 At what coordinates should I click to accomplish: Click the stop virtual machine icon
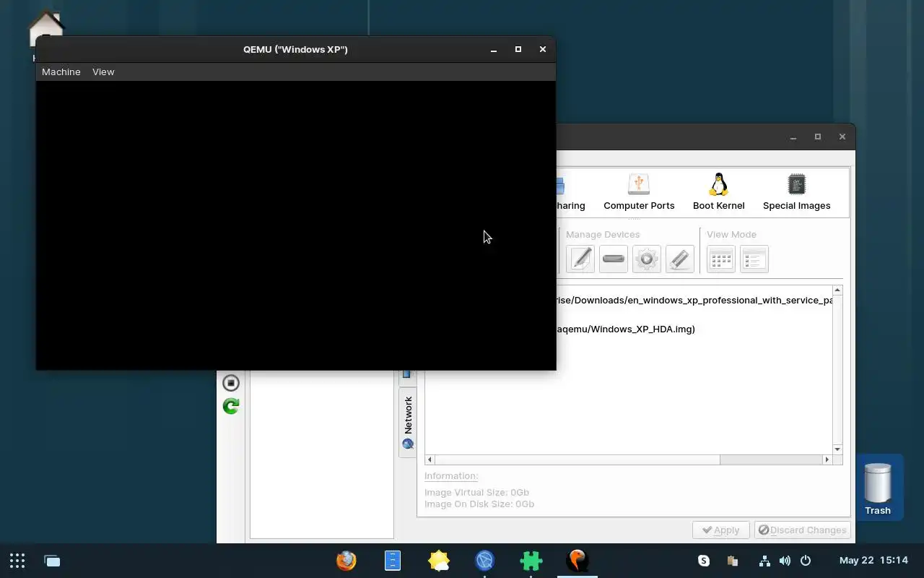[x=231, y=383]
